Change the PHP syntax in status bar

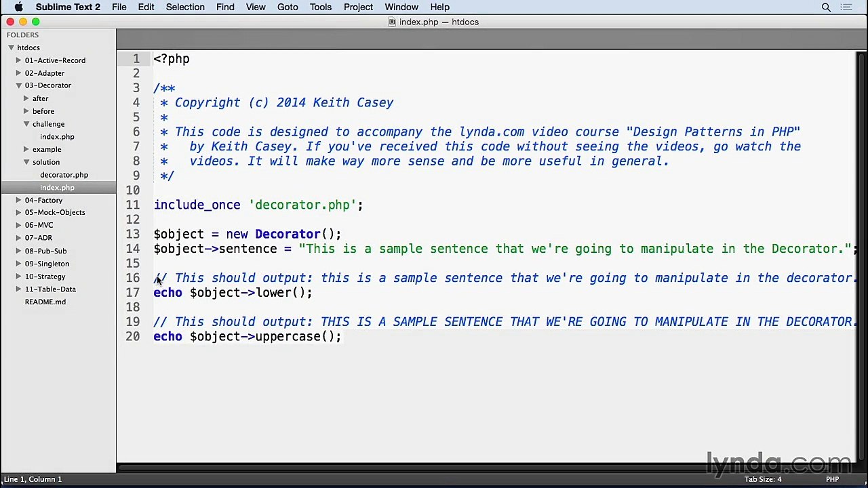(x=832, y=479)
